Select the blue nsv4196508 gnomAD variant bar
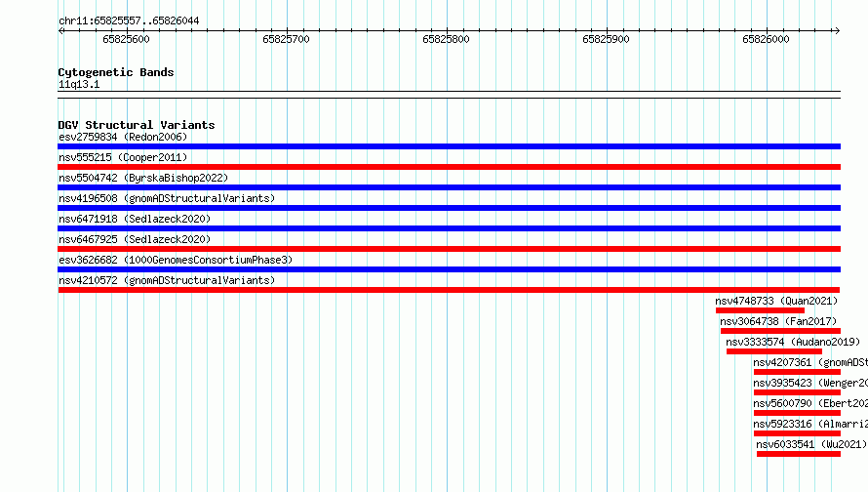This screenshot has width=868, height=492. (449, 208)
